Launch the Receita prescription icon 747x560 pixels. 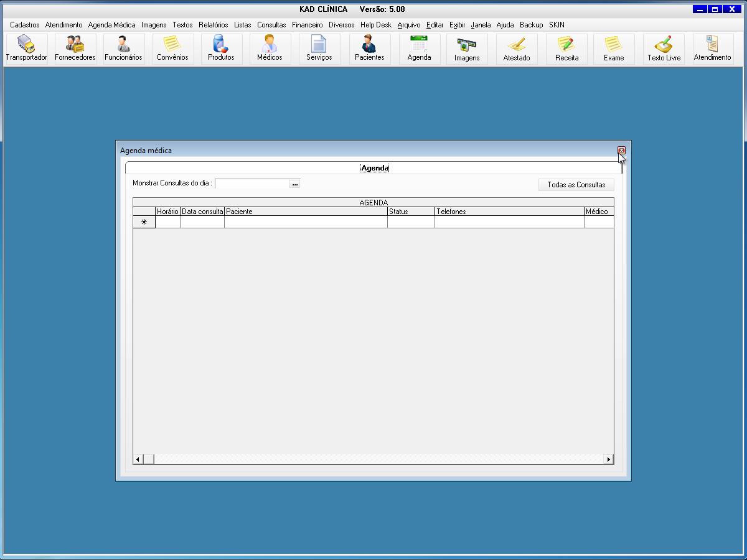(566, 49)
